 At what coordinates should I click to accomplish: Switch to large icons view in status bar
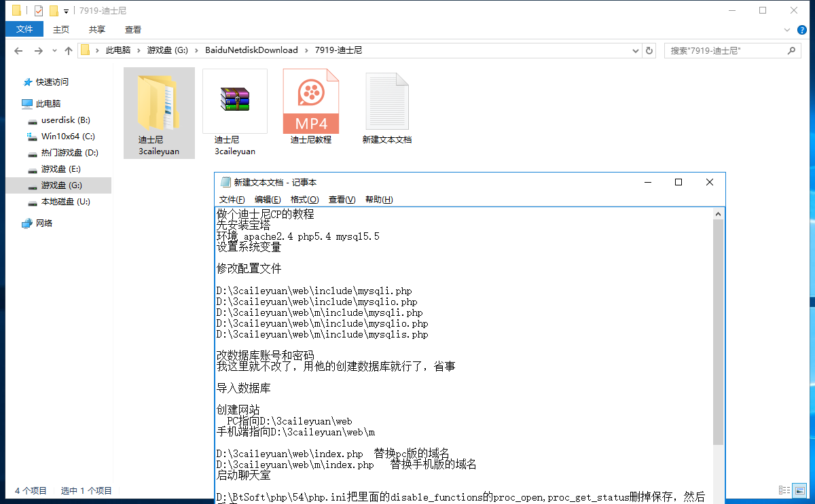[x=801, y=490]
